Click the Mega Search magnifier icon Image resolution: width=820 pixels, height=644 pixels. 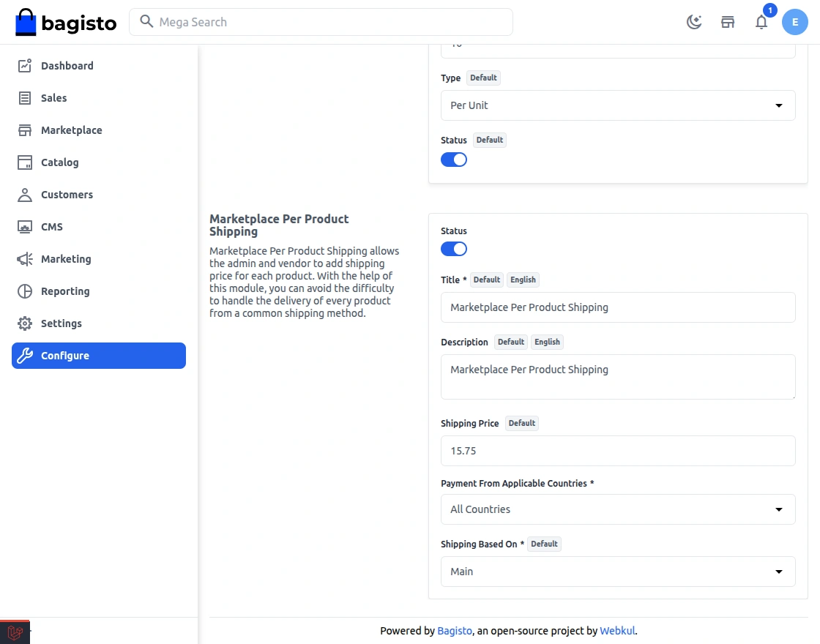[x=146, y=22]
